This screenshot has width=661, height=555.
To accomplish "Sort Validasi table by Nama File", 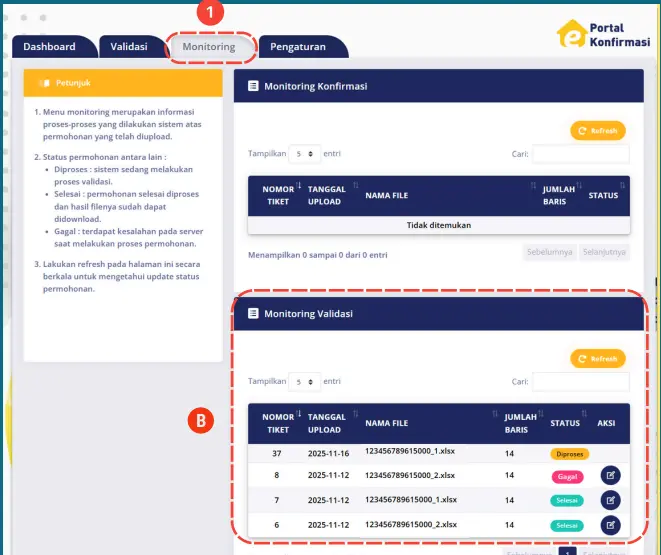I will (x=430, y=423).
